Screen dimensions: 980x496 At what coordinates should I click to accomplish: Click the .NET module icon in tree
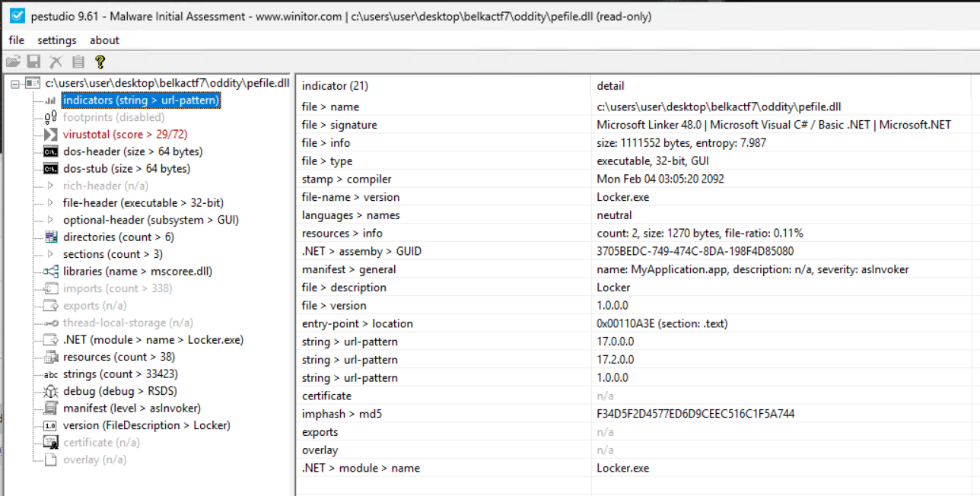pyautogui.click(x=50, y=340)
